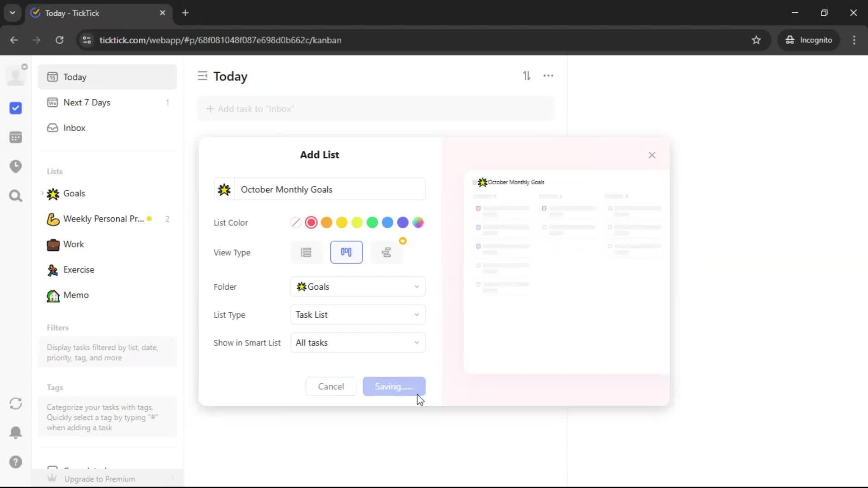Choose the green list color
This screenshot has height=488, width=868.
tap(372, 223)
